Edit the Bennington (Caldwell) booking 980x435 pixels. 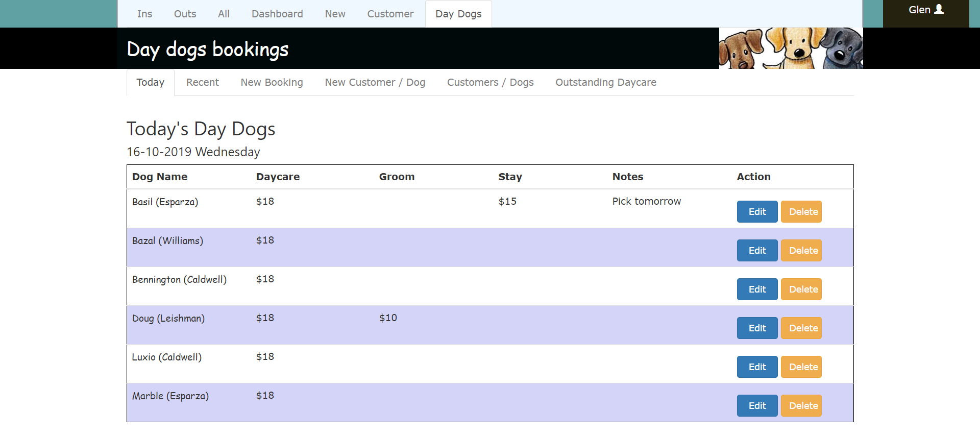coord(757,289)
